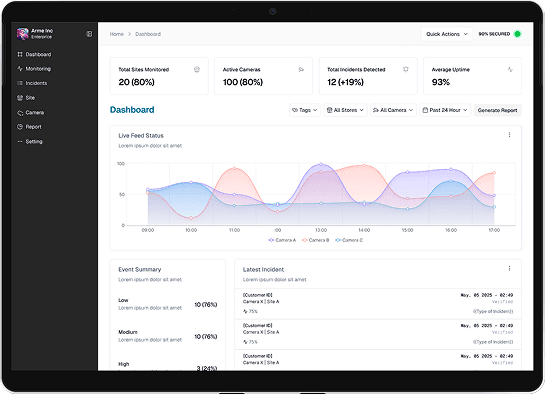545x394 pixels.
Task: Open the Past 24 Hour dropdown
Action: 445,110
